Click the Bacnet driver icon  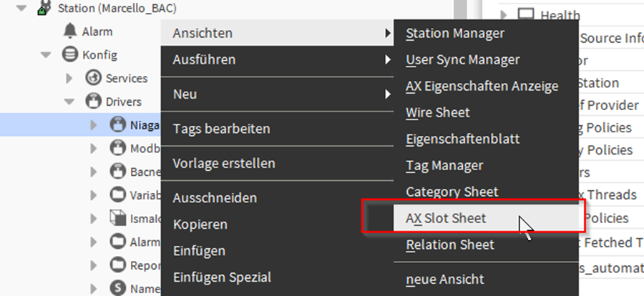tap(117, 172)
